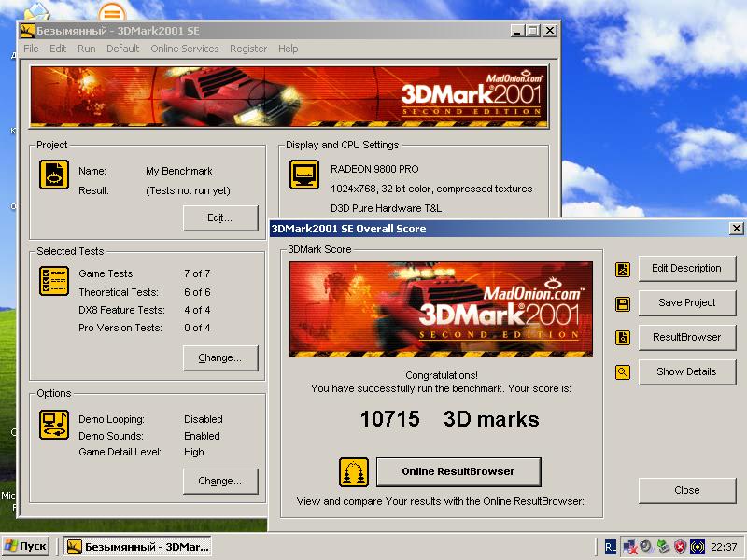Close the Overall Score dialog with X
Viewport: 747px width, 560px height.
pos(736,229)
